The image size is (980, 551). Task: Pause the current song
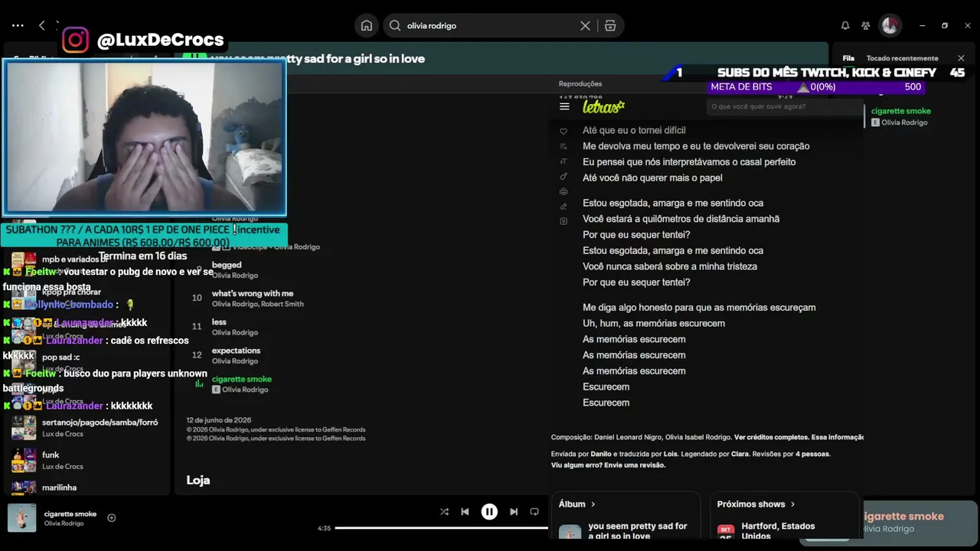pyautogui.click(x=489, y=512)
